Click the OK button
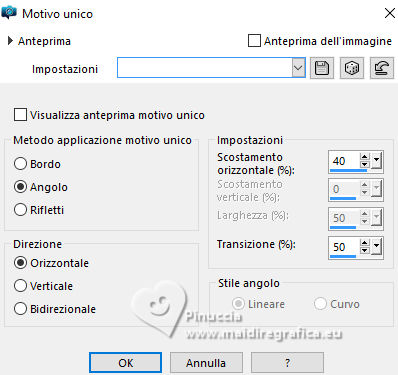Screen dimensions: 398x375 pos(125,363)
